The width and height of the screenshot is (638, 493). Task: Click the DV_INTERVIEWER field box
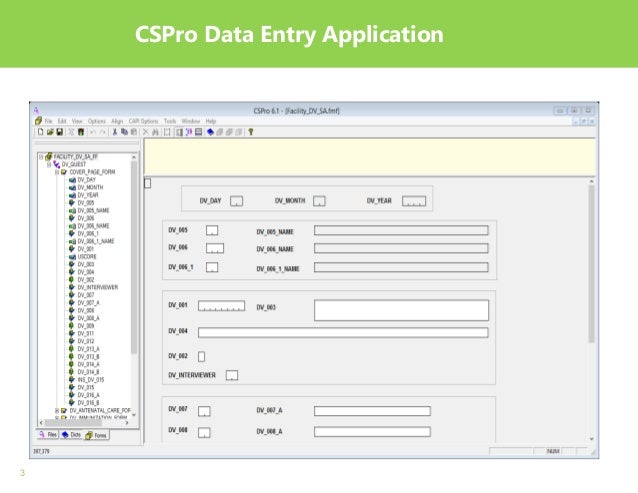click(232, 375)
